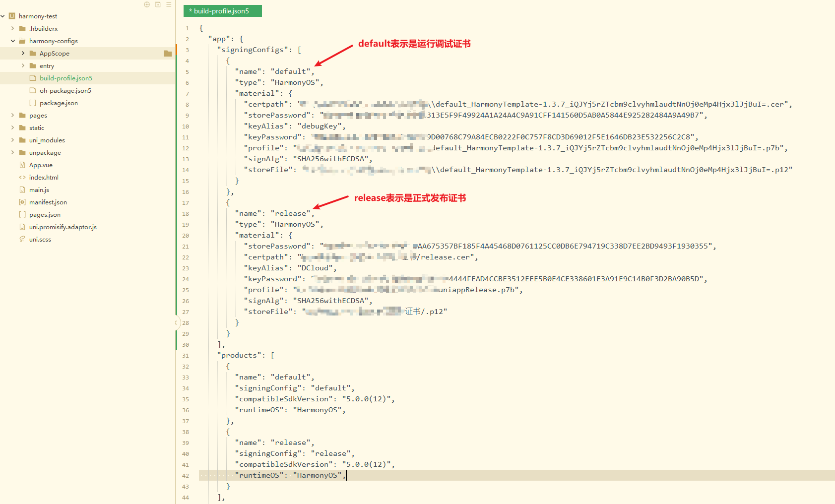Viewport: 835px width, 504px height.
Task: Select the harmony-configs folder name
Action: 54,41
